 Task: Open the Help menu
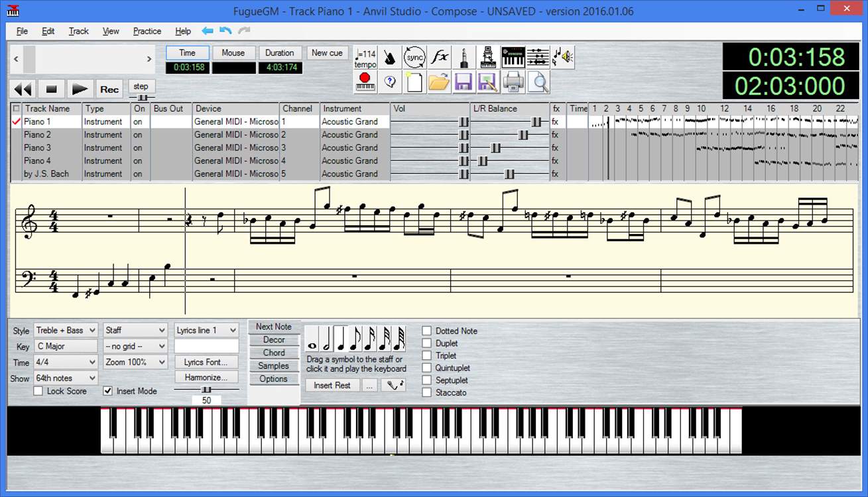pos(183,31)
